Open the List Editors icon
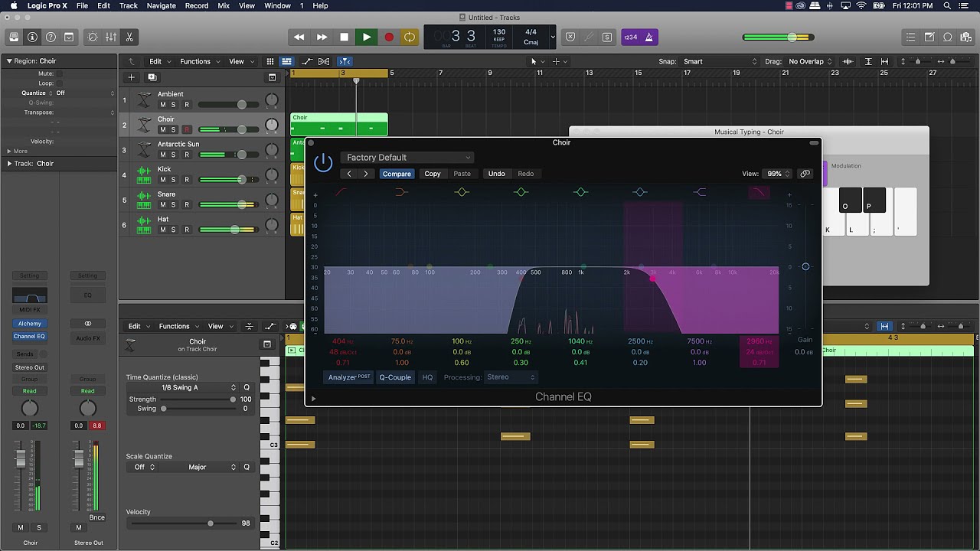Image resolution: width=980 pixels, height=551 pixels. pyautogui.click(x=910, y=37)
